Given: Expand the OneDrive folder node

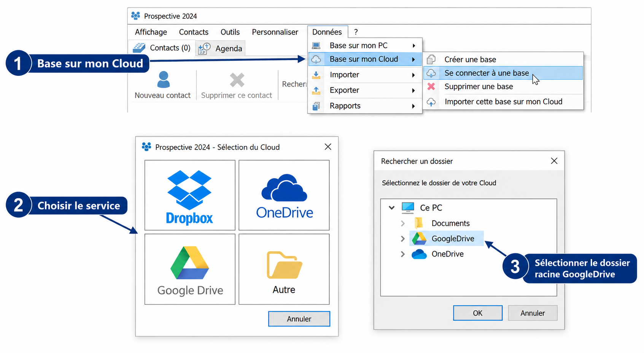Looking at the screenshot, I should [403, 254].
